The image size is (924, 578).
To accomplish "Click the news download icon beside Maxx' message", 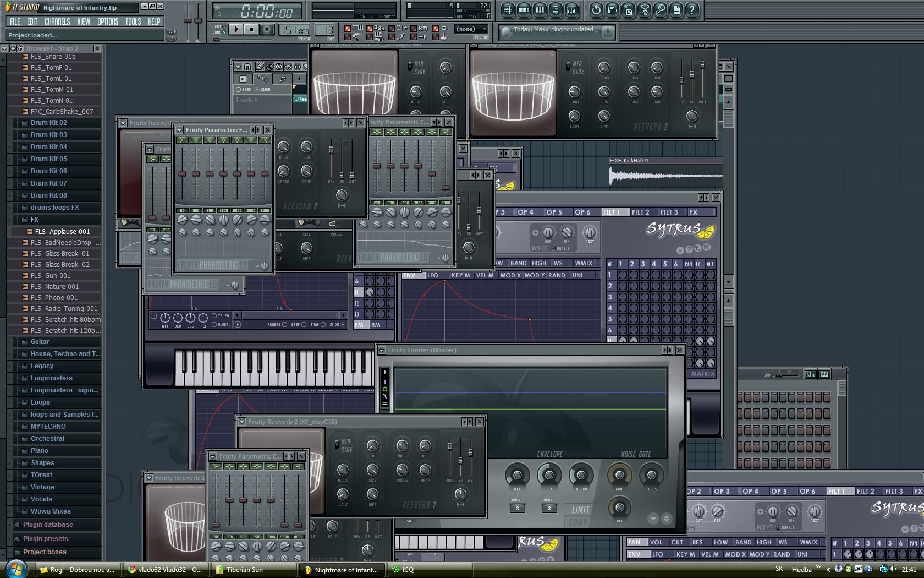I will click(x=608, y=32).
